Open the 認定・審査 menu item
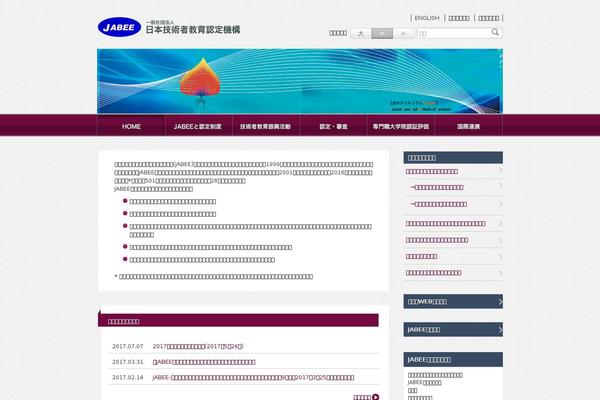This screenshot has height=400, width=600. tap(333, 126)
